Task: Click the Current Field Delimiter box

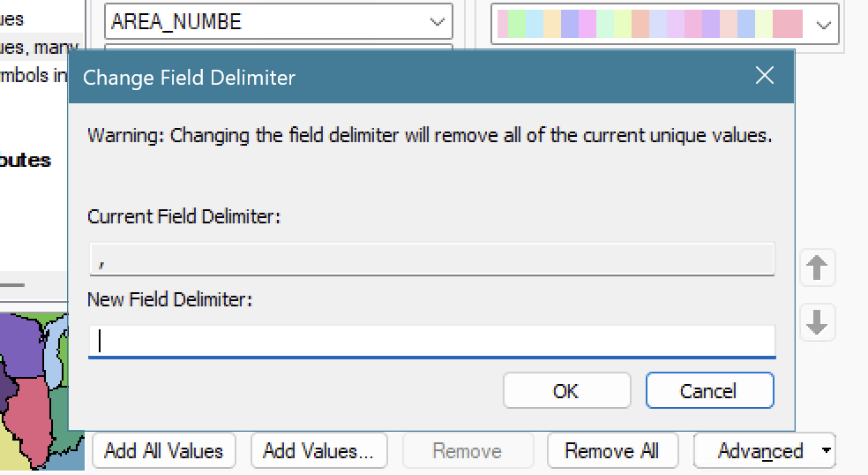Action: (431, 260)
